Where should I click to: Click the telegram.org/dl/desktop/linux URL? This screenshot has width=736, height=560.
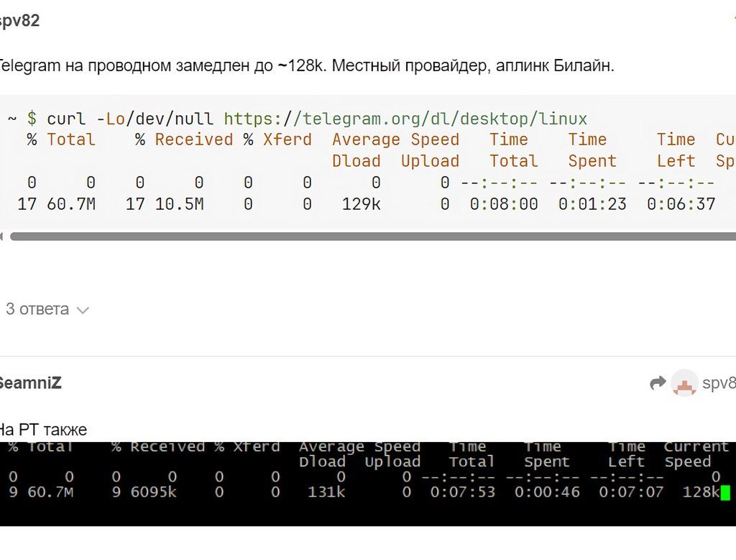point(405,119)
